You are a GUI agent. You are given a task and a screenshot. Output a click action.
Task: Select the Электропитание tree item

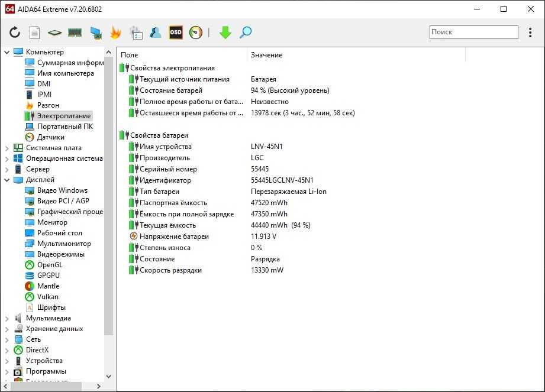coord(58,116)
